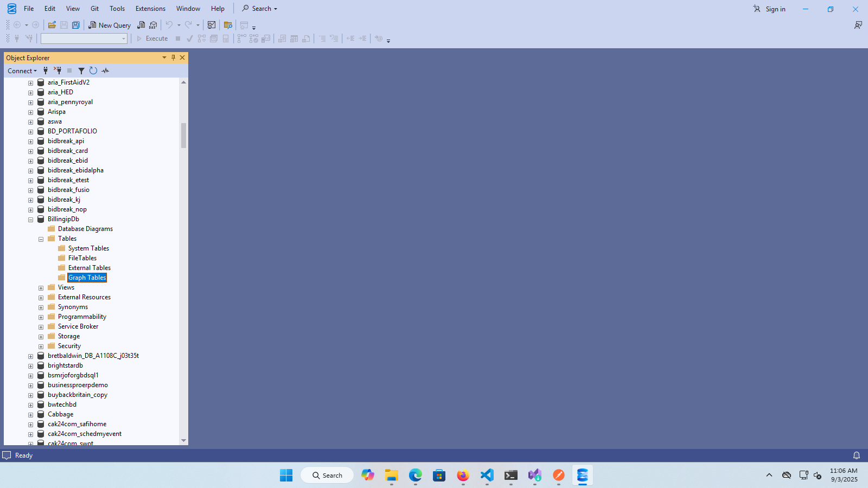Click the Object Explorer vertical scrollbar thumb

[x=183, y=136]
